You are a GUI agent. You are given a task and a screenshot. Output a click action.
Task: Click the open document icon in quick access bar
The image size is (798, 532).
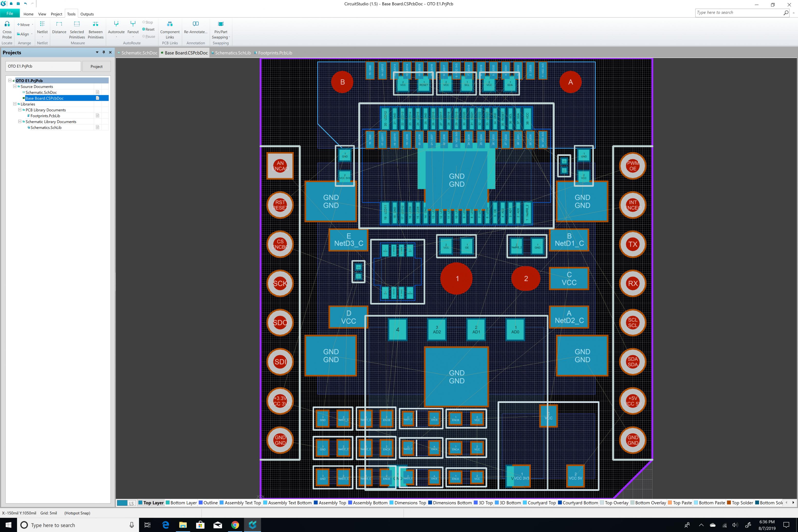[11, 4]
